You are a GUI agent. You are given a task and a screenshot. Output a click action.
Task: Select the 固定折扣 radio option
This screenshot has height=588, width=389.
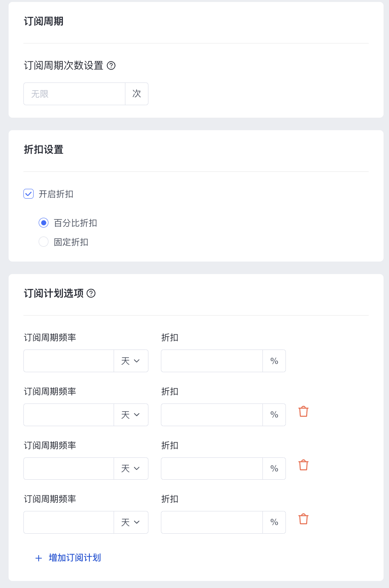44,242
